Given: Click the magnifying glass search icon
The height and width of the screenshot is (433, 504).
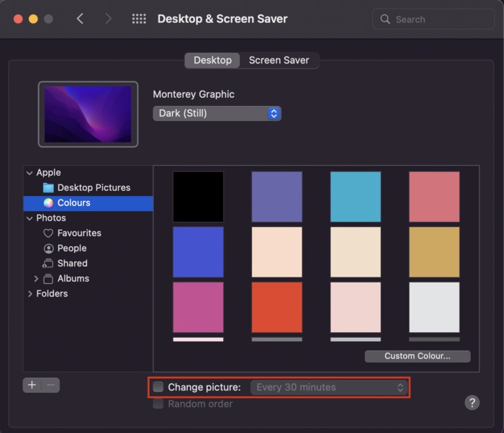Looking at the screenshot, I should [x=384, y=19].
